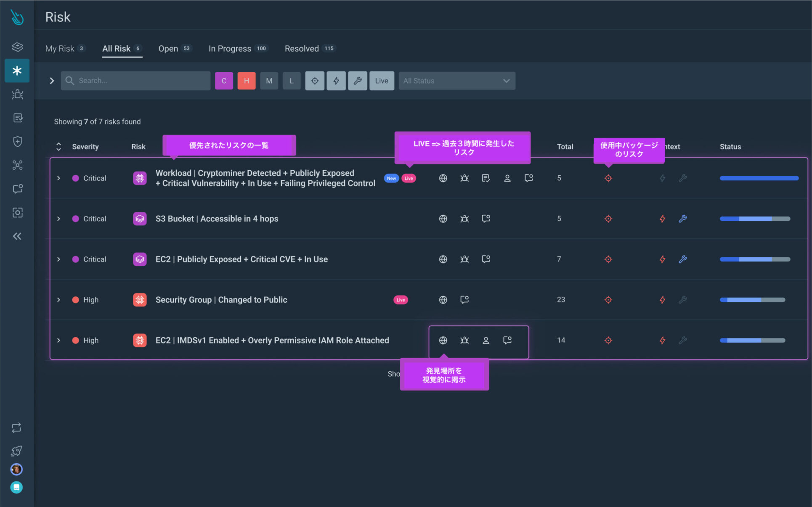Switch to the Resolved tab

click(302, 48)
